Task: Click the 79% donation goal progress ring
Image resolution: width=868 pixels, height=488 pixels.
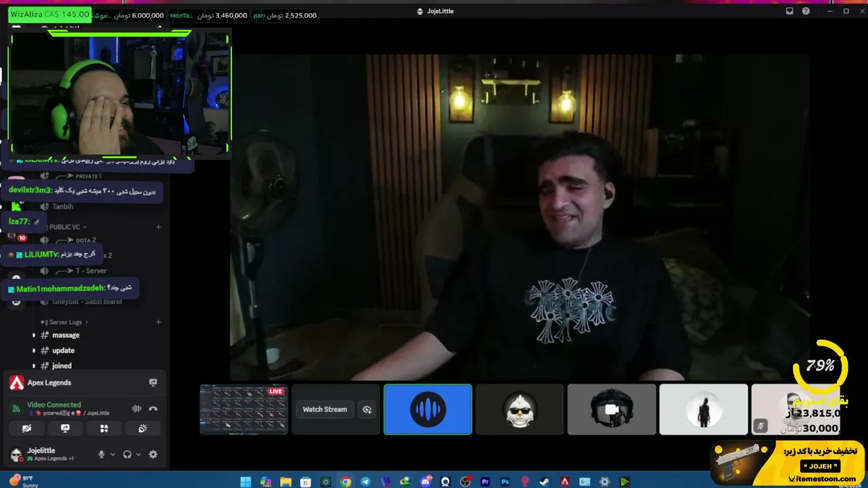Action: click(x=820, y=367)
